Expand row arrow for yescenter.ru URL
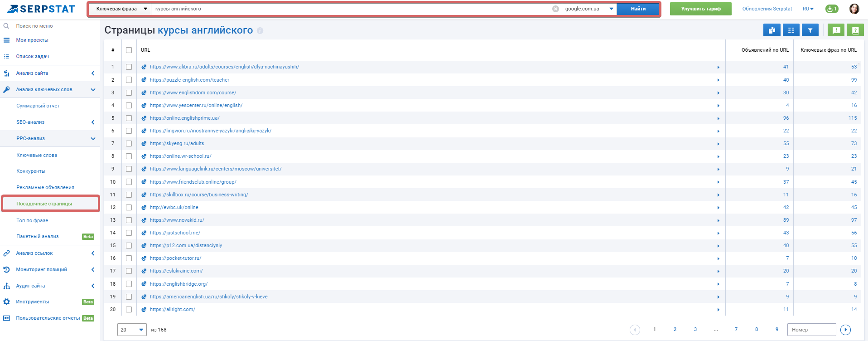This screenshot has width=868, height=341. point(718,106)
